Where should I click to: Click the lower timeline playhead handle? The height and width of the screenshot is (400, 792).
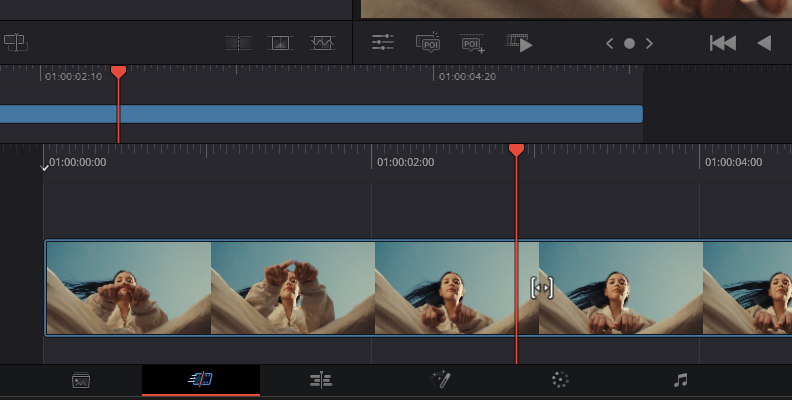click(516, 150)
